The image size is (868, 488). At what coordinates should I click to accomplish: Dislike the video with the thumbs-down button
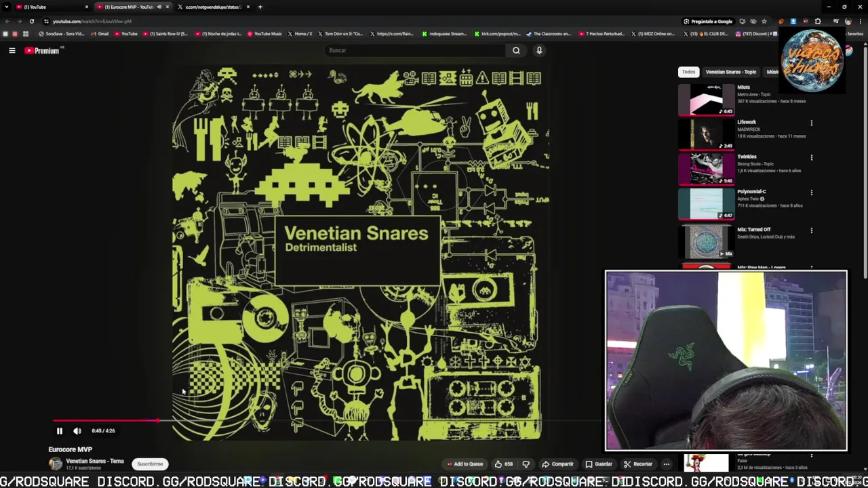coord(526,464)
